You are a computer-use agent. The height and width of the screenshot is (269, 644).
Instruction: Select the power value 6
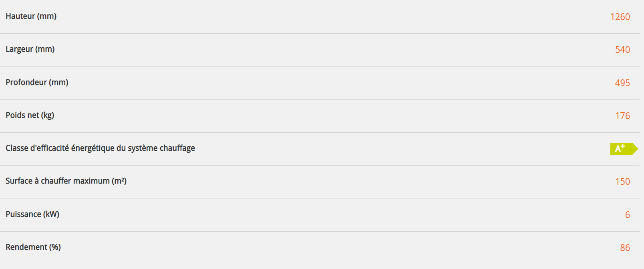point(627,215)
